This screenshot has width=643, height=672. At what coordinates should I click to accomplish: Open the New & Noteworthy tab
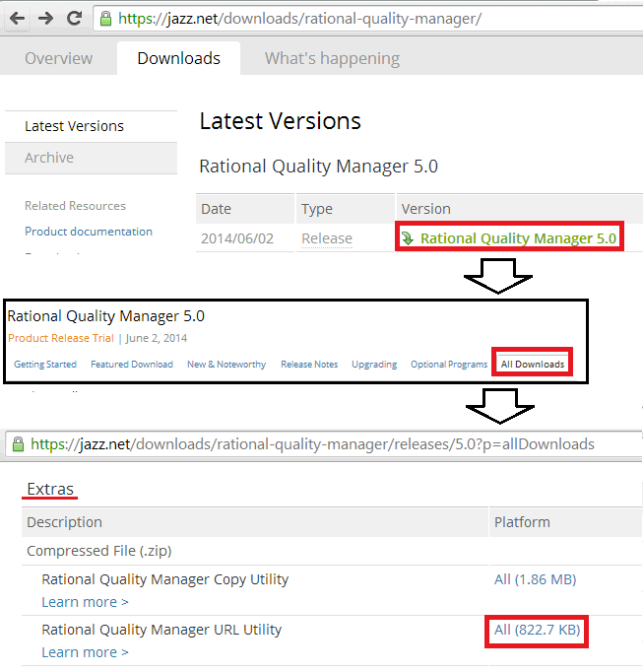click(226, 365)
